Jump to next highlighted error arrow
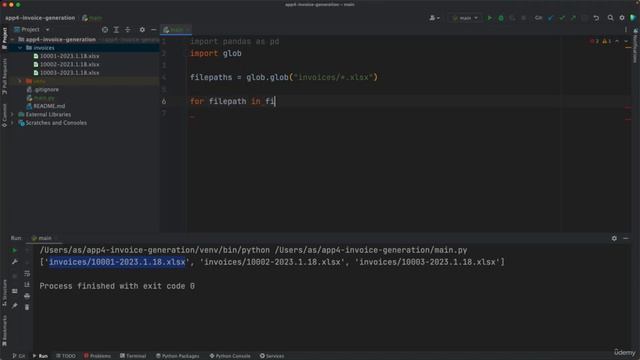 click(x=626, y=41)
